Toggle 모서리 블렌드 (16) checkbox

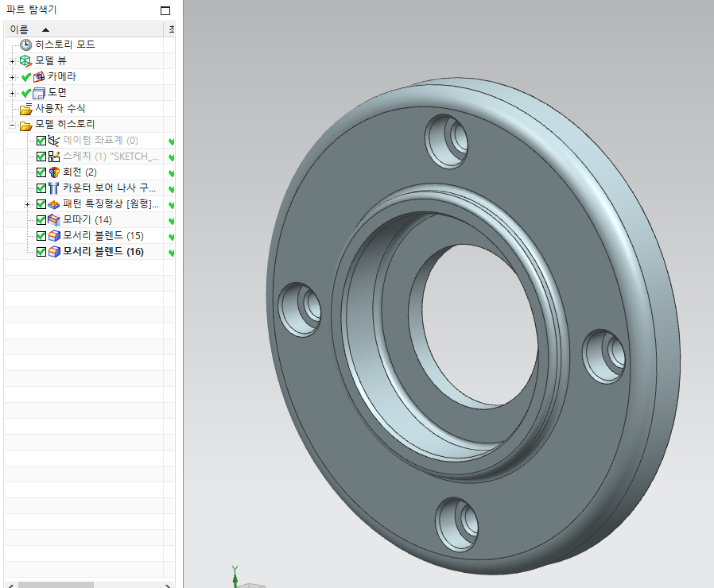click(41, 252)
